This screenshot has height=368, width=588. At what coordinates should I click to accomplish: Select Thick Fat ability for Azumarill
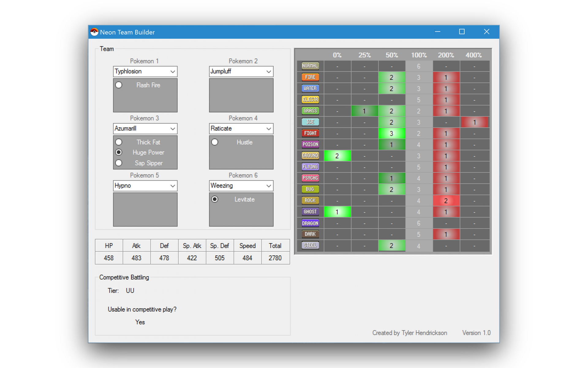tap(119, 142)
